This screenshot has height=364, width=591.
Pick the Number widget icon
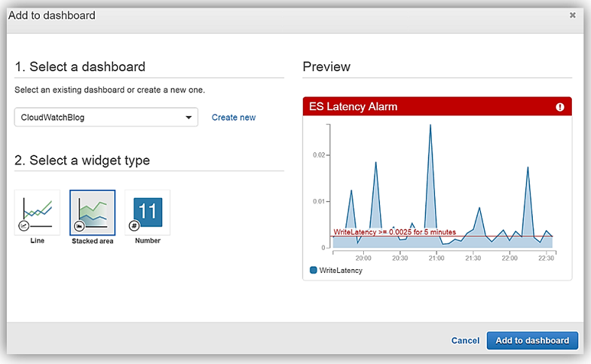pyautogui.click(x=148, y=212)
